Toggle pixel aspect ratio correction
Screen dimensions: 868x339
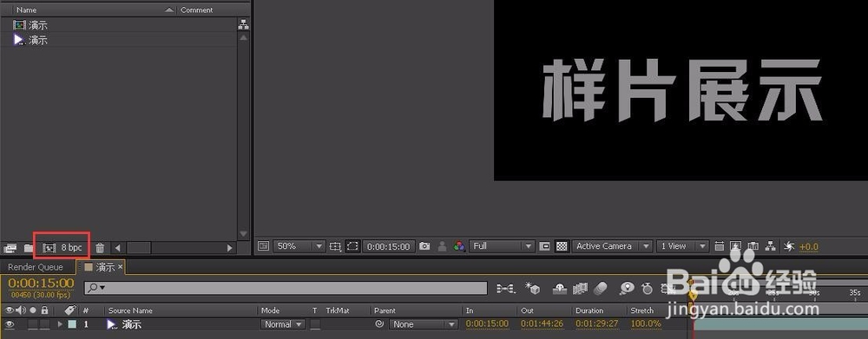[719, 246]
